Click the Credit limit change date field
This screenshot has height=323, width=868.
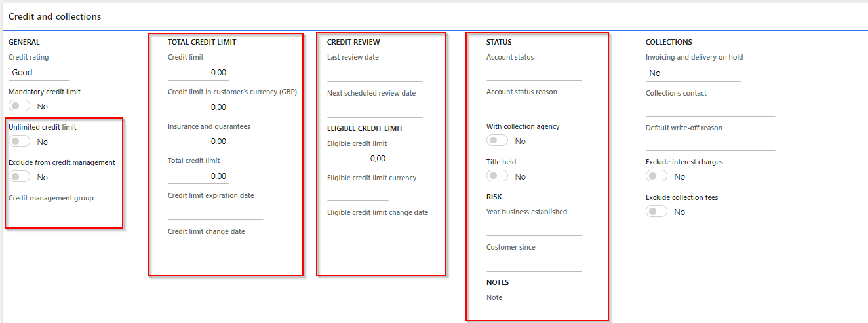[215, 248]
